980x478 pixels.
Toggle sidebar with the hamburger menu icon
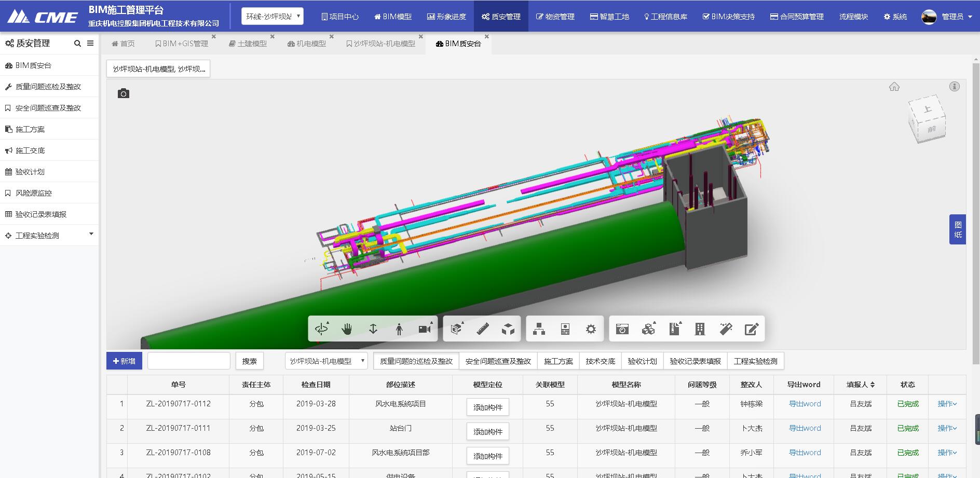pyautogui.click(x=90, y=43)
